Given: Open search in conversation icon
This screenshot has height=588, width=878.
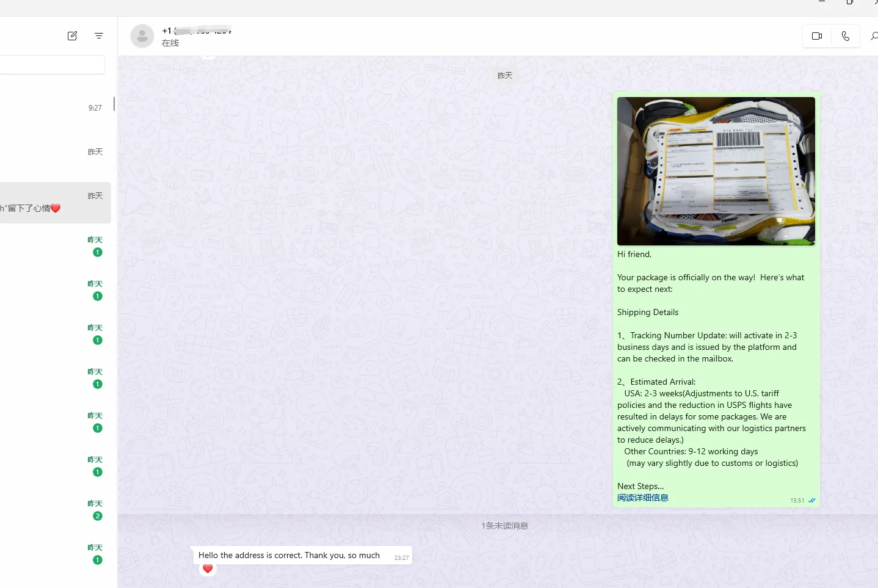Looking at the screenshot, I should [x=874, y=36].
